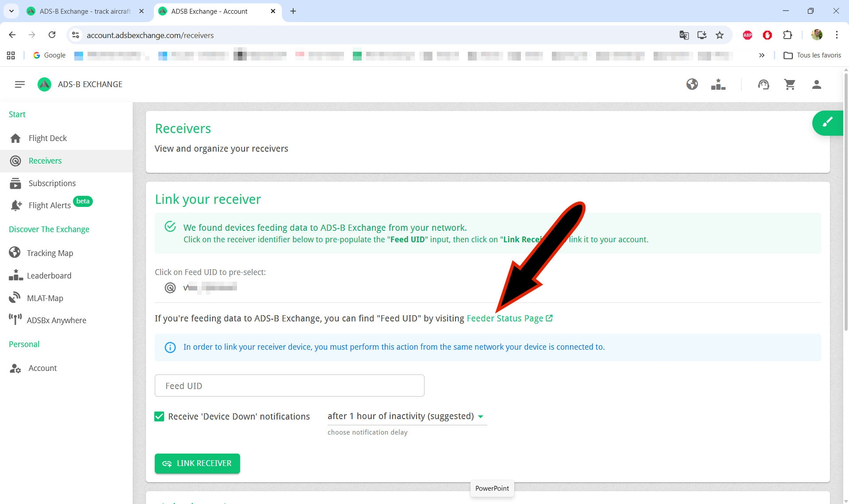This screenshot has height=504, width=849.
Task: Switch to ADS-B Exchange track aircraft tab
Action: 86,11
